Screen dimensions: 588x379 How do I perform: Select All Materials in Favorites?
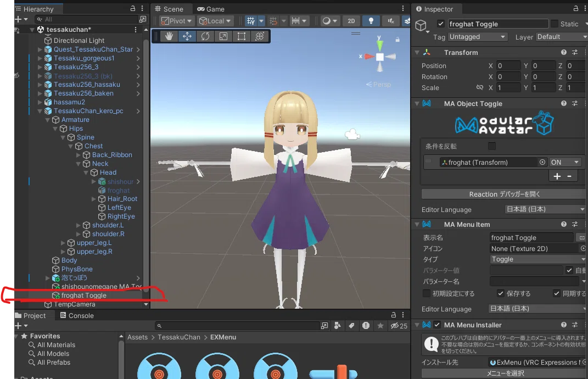tap(56, 345)
